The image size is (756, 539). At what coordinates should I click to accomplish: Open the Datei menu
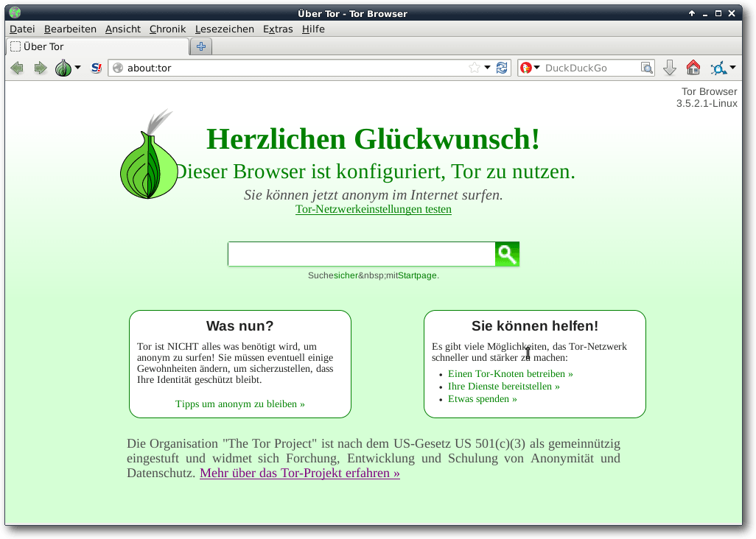coord(22,29)
